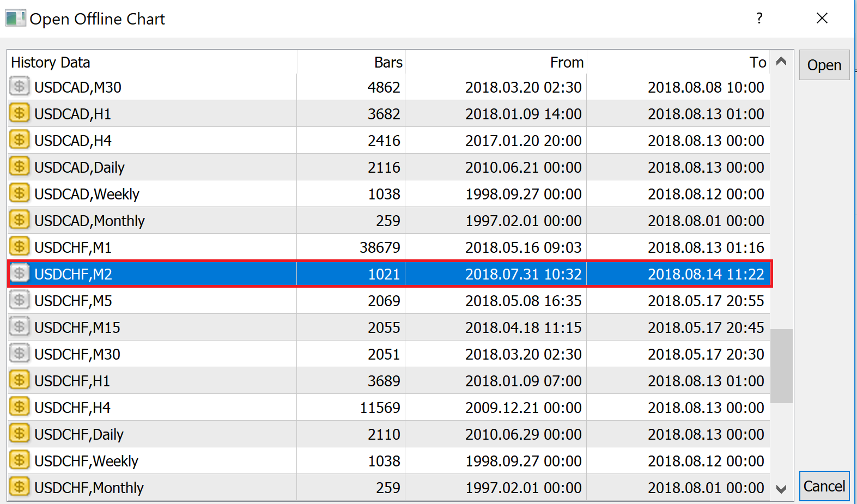Select the USDCHF,Daily row name
857x504 pixels.
coord(79,434)
